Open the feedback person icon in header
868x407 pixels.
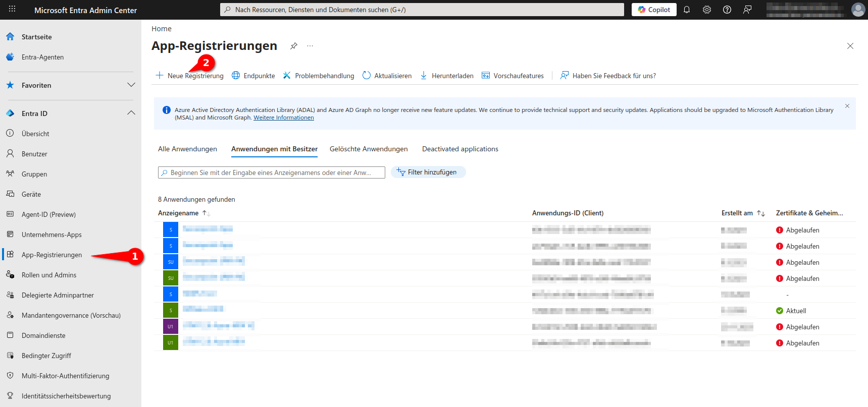(x=747, y=10)
